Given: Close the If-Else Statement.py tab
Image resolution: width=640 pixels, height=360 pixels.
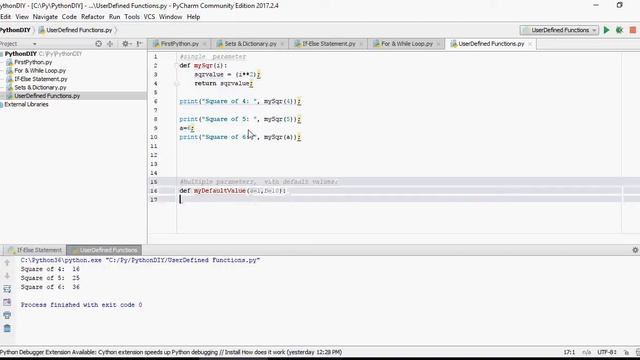Looking at the screenshot, I should point(361,44).
